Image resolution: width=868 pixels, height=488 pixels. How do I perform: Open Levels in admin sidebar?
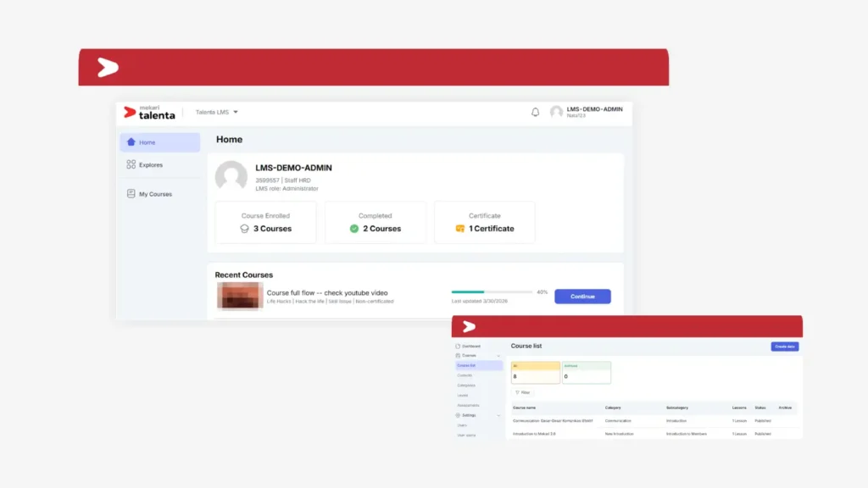(463, 396)
